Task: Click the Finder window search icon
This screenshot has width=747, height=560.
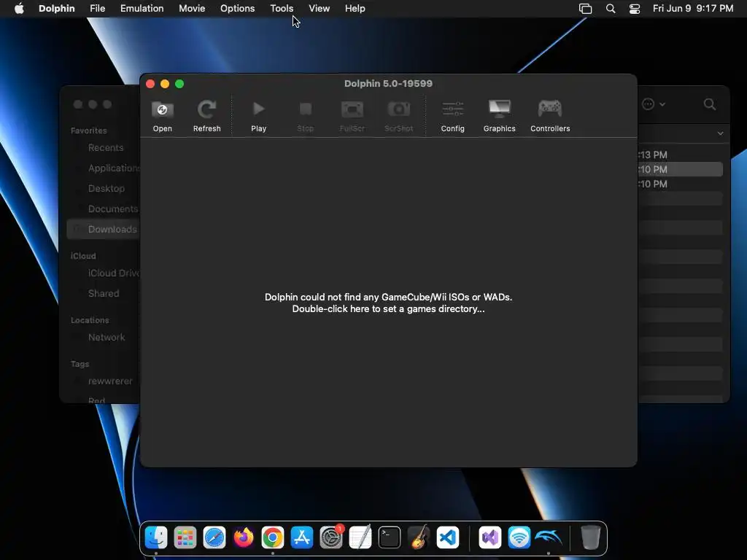Action: click(x=709, y=104)
